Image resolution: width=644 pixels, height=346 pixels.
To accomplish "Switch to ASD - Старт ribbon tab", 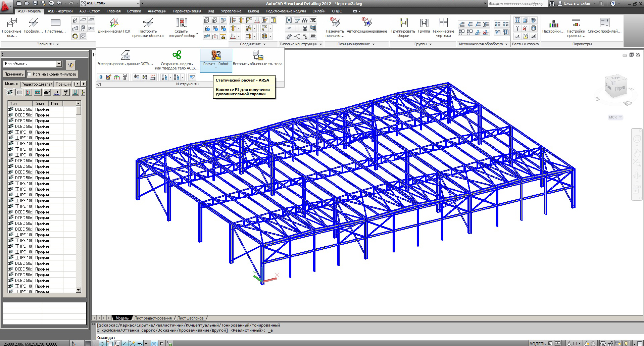I will (89, 11).
